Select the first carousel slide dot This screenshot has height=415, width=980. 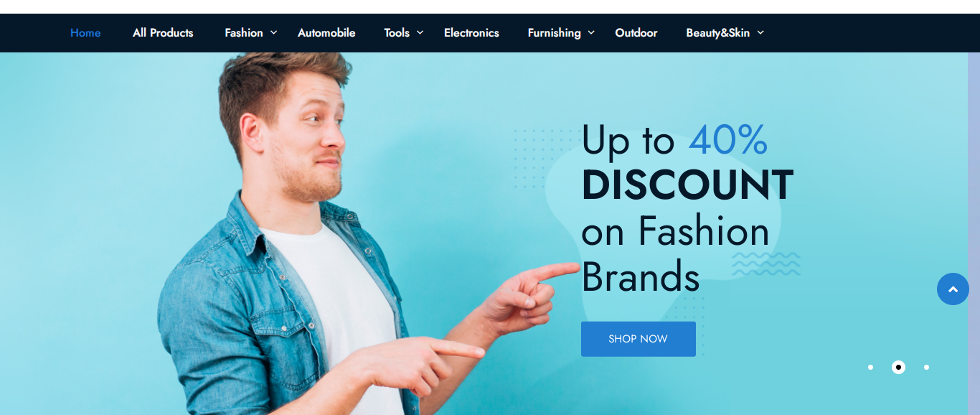tap(870, 367)
